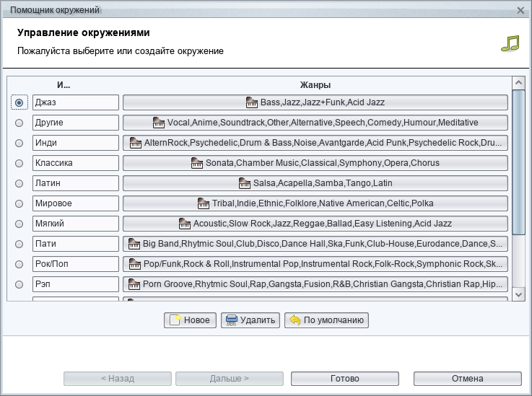Open genres button starting with Vocal,Anime,Soundtrack
Screen dimensions: 532x396
click(315, 123)
